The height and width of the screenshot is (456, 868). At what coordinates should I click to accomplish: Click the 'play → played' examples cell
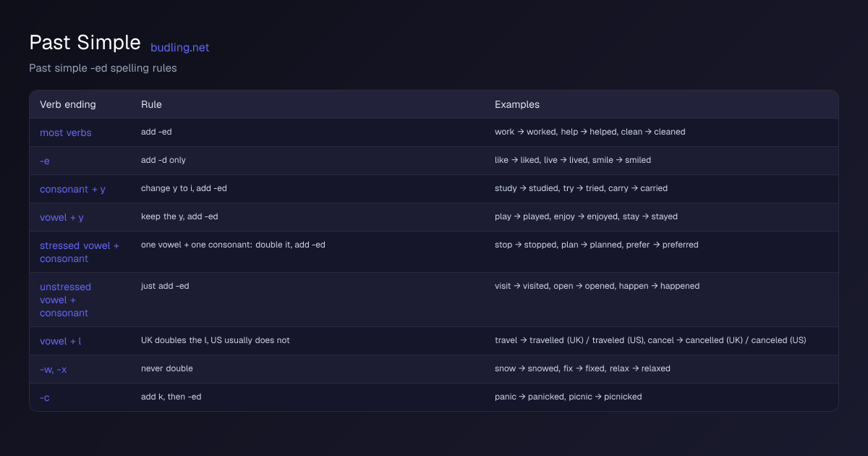tap(587, 216)
